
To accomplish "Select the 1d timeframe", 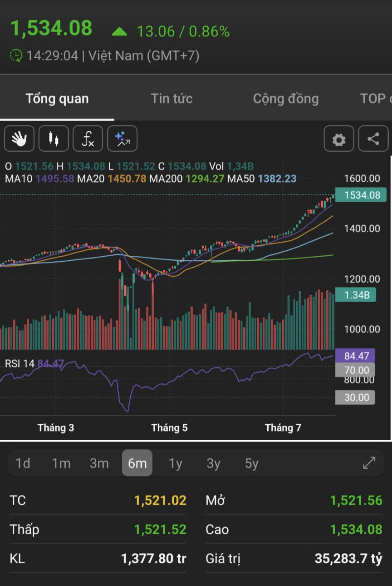I will click(x=23, y=463).
